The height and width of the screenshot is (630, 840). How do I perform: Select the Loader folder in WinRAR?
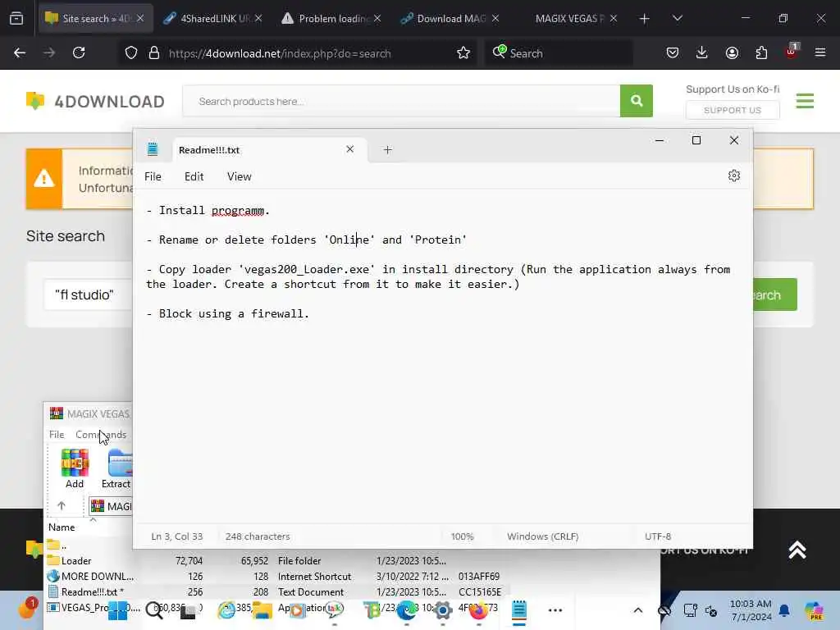(76, 561)
